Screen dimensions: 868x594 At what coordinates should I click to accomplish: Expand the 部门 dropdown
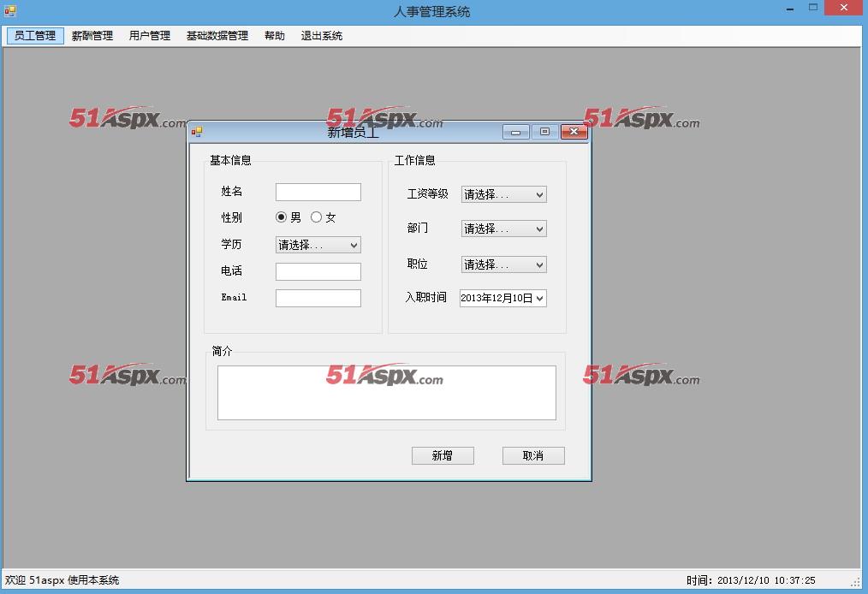click(503, 229)
